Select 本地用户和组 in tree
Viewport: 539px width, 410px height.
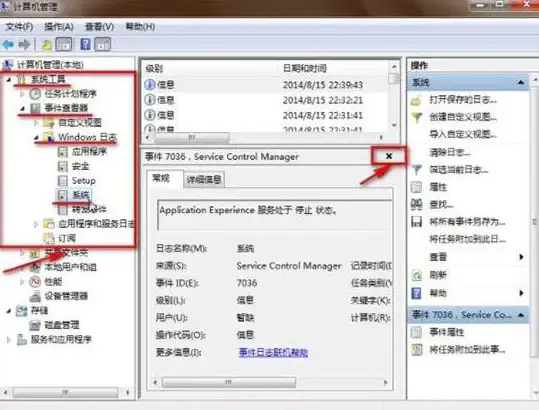(70, 267)
